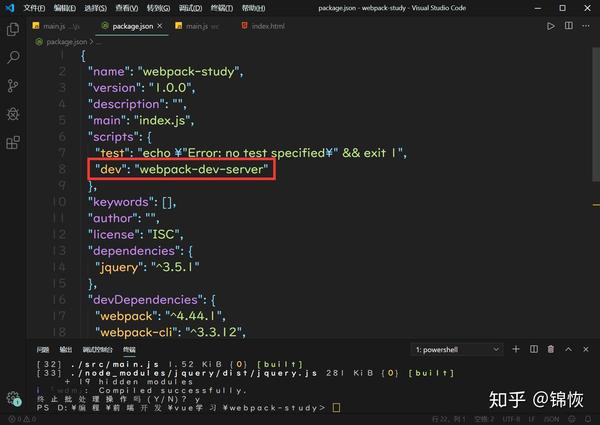Open the Debug view icon
600x425 pixels.
click(x=13, y=114)
